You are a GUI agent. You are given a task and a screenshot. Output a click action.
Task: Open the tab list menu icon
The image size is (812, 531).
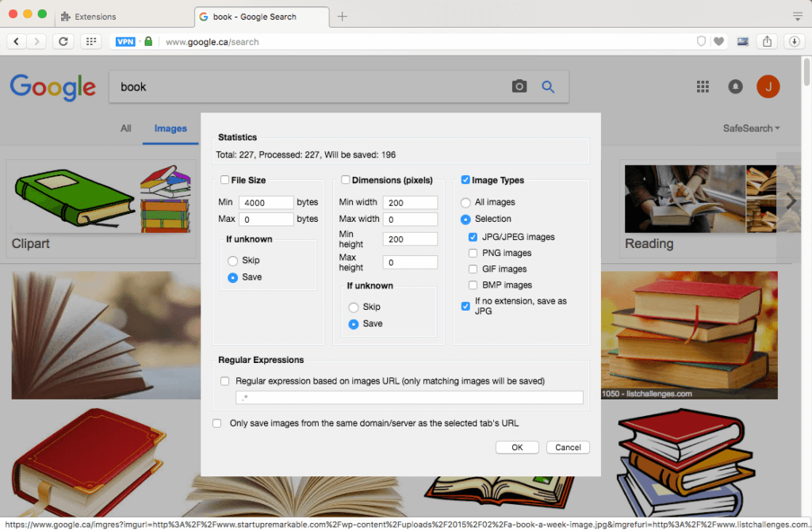click(x=798, y=16)
